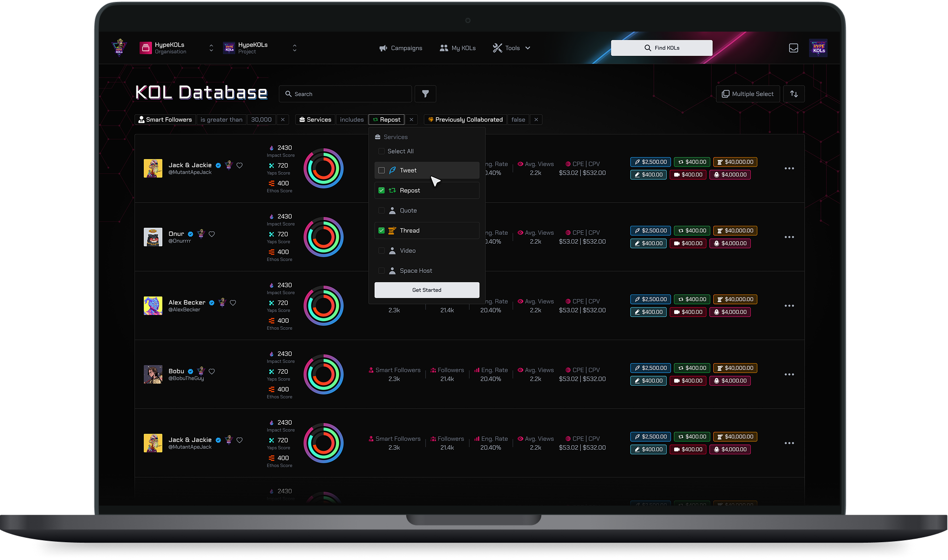Click the $40,000.00 thread price tag in Bobu's row
948x560 pixels.
pyautogui.click(x=735, y=368)
